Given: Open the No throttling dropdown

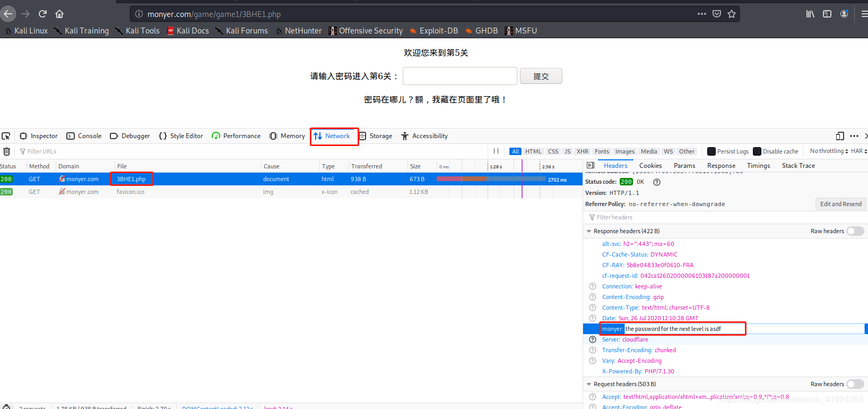Looking at the screenshot, I should (829, 151).
